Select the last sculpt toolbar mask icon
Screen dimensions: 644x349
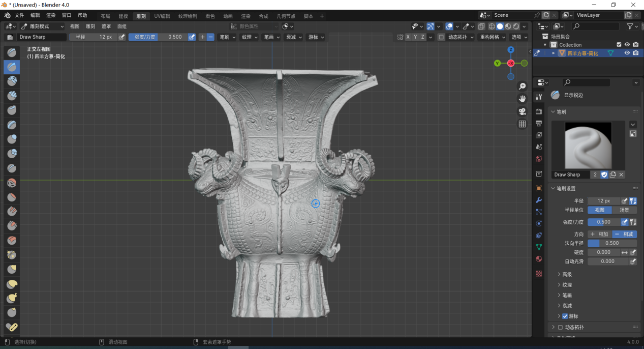12,327
